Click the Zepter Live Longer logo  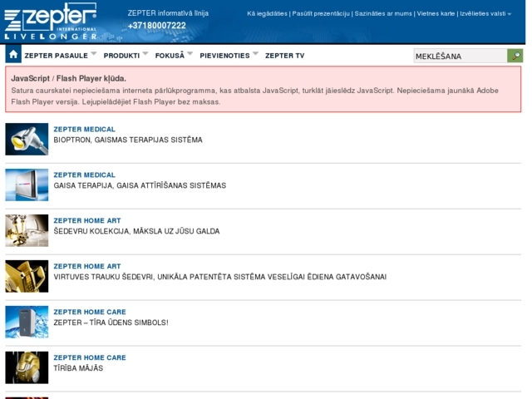point(51,21)
